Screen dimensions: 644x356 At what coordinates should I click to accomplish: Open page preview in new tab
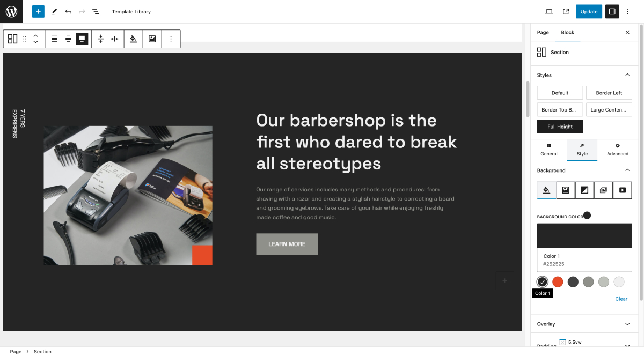click(x=566, y=11)
